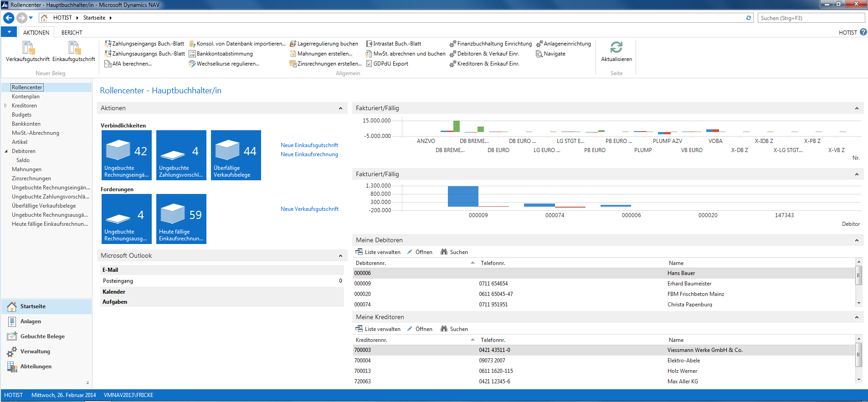Viewport: 868px width, 402px height.
Task: Open Heute fällige Einkaufsrechnungen tile 59
Action: pyautogui.click(x=181, y=219)
